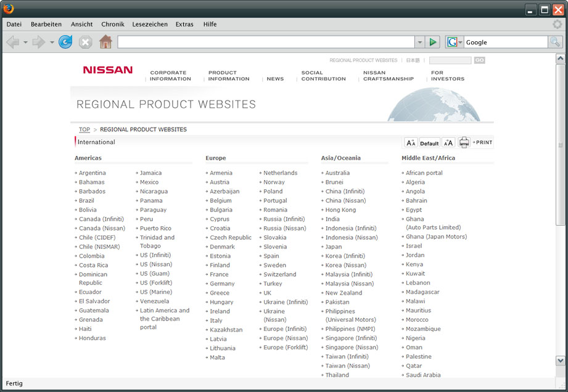Open the Germany regional site link
Viewport: 568px width, 392px height.
tap(223, 284)
